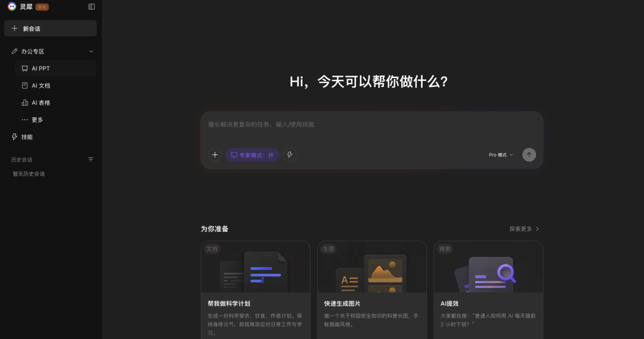
Task: Click the 限免 badge beside 灵犀
Action: click(x=42, y=7)
